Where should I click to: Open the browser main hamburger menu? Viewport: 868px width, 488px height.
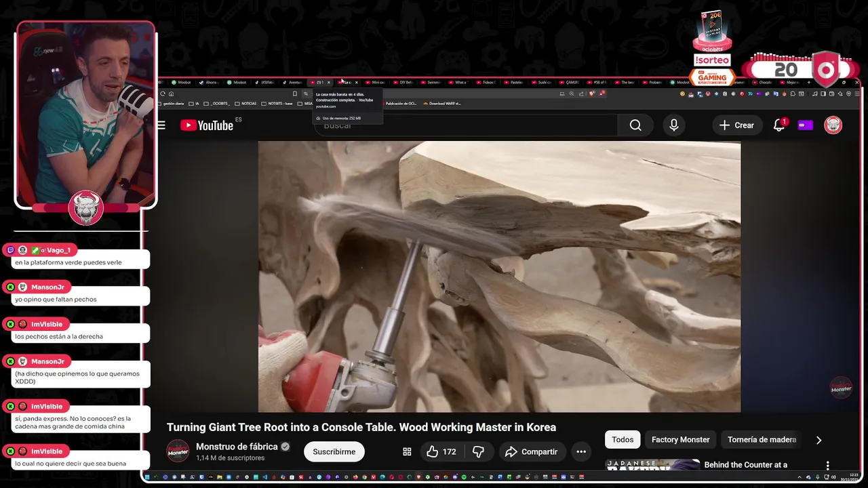(857, 94)
